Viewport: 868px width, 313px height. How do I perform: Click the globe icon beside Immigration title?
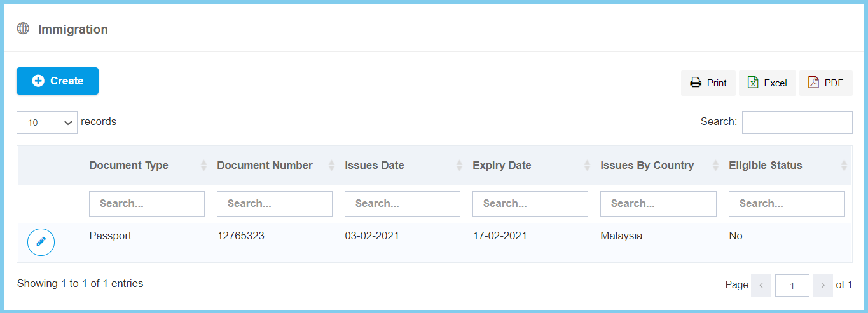pyautogui.click(x=23, y=29)
